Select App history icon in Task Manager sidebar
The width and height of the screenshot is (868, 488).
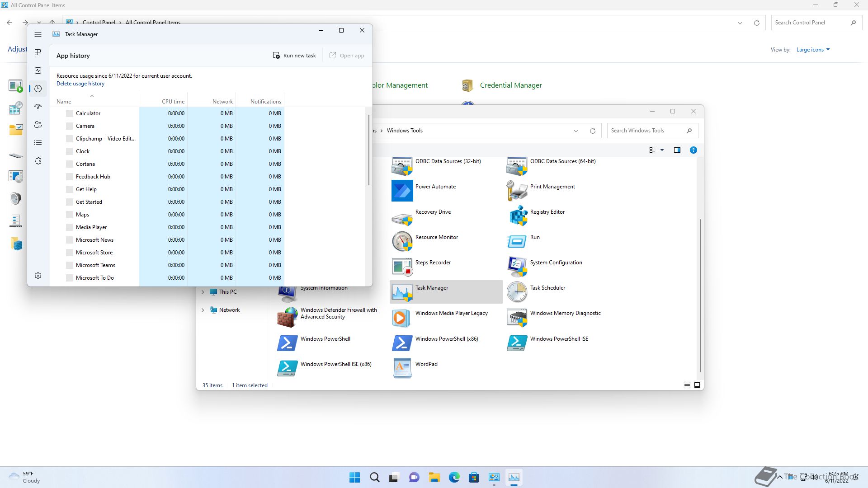38,89
